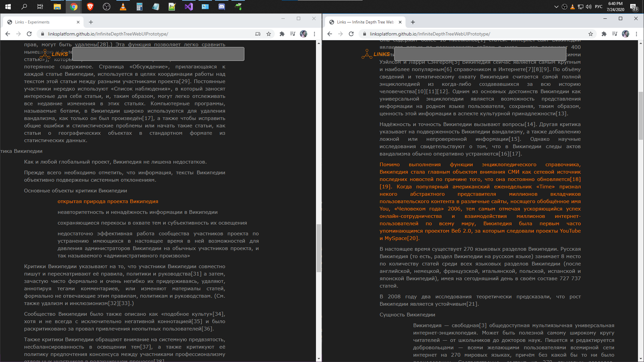Go back in the right Chrome window
Viewport: 644px width, 362px height.
[330, 34]
